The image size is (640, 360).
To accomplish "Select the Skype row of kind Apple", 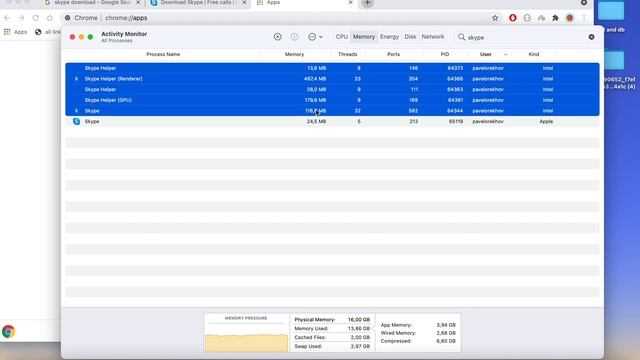I will click(332, 121).
